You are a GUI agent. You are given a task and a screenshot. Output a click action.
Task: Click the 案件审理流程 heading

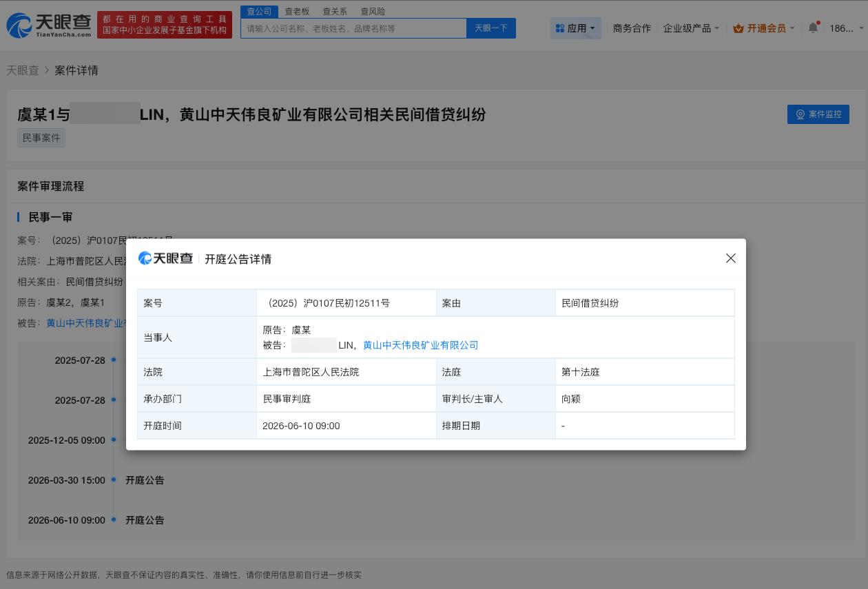(x=50, y=186)
